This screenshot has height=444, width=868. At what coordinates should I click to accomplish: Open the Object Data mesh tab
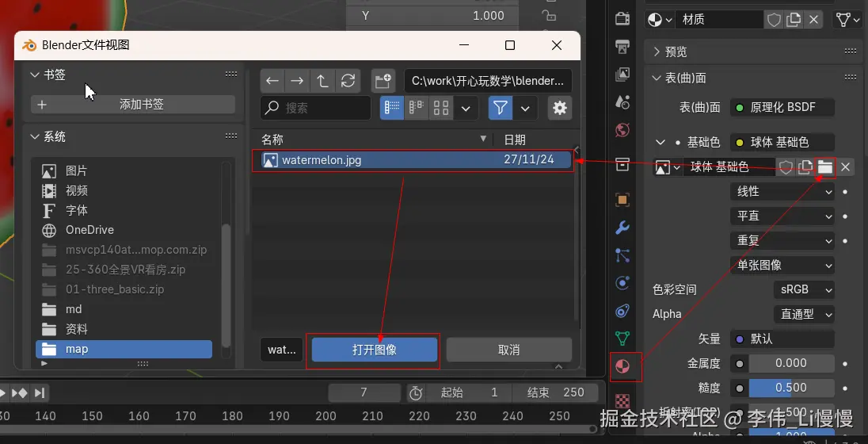622,338
